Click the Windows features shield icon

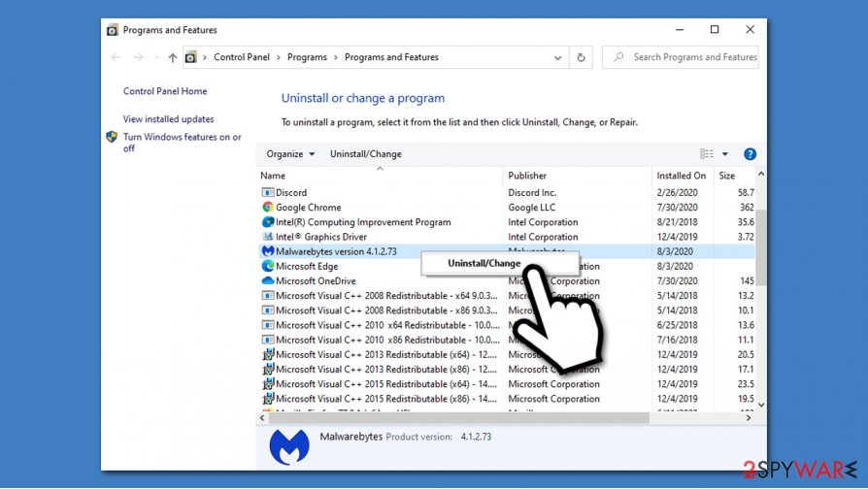pyautogui.click(x=112, y=137)
